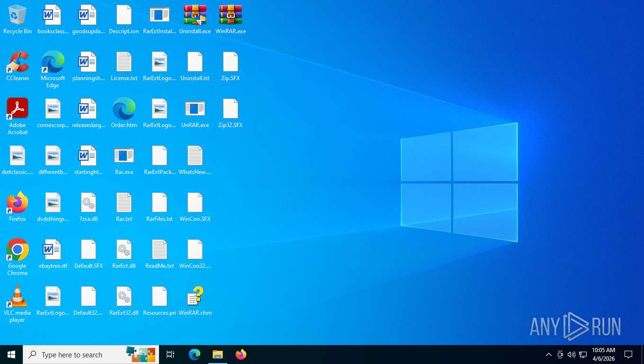Select the dietclassic image file icon
Screen dimensions: 644x364
pyautogui.click(x=18, y=161)
